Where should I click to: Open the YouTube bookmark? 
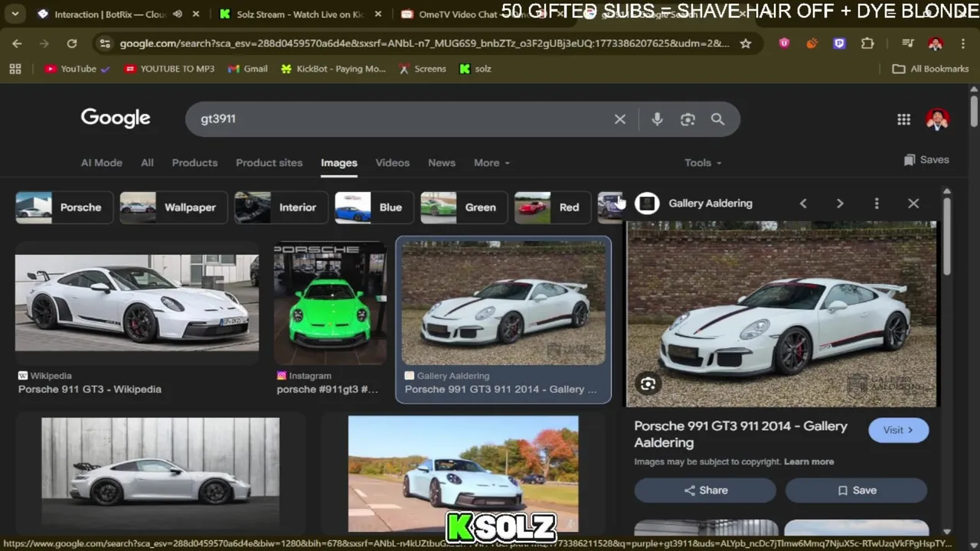tap(77, 69)
